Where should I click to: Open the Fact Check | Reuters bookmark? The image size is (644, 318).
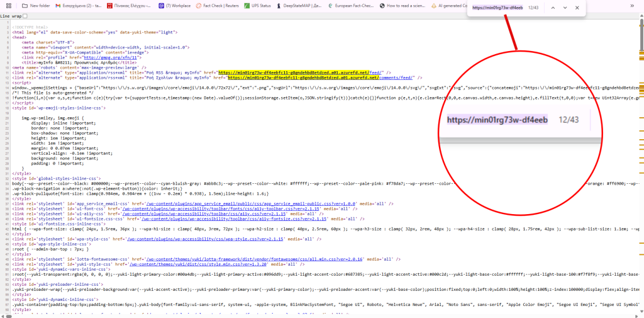pos(217,6)
